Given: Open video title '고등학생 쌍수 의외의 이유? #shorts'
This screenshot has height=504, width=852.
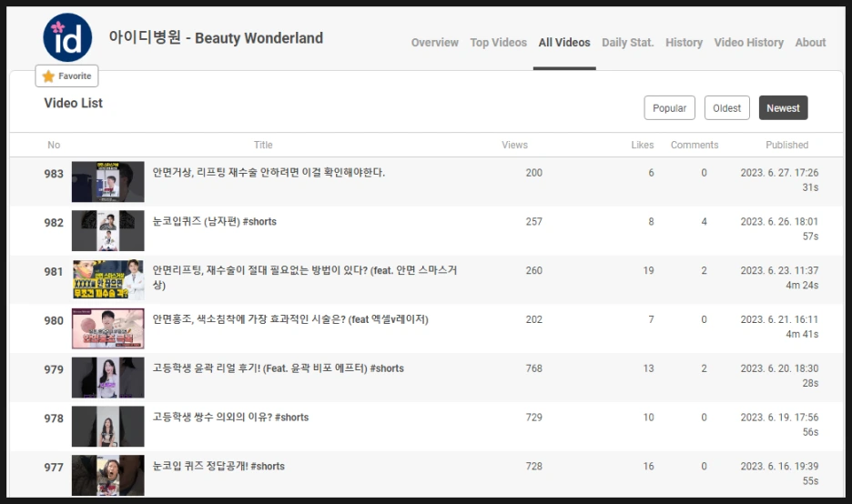Looking at the screenshot, I should (230, 417).
